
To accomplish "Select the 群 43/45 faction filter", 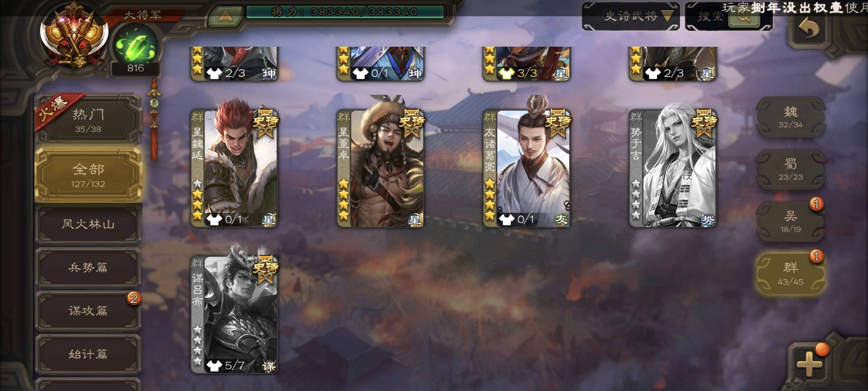I will point(791,273).
